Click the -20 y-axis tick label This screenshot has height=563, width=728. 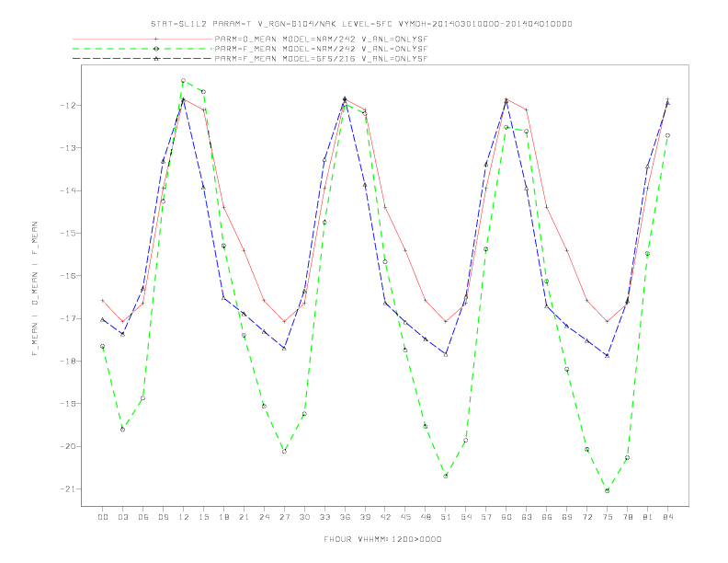coord(69,446)
